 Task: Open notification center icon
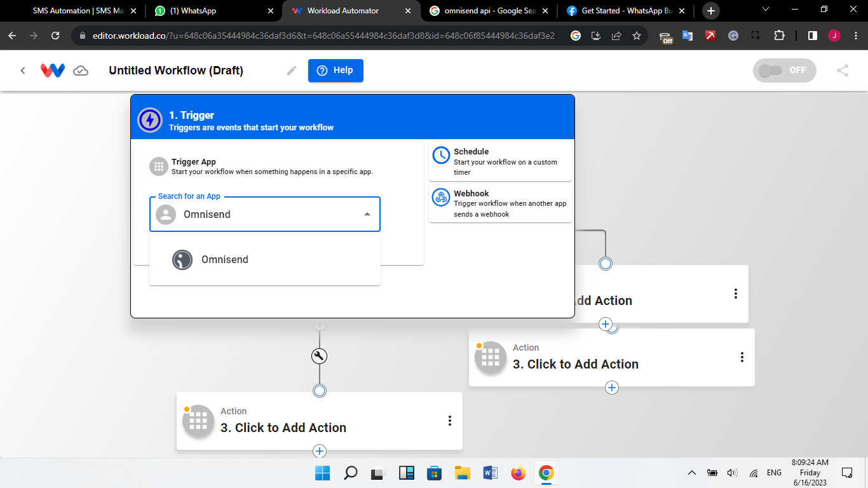point(846,473)
